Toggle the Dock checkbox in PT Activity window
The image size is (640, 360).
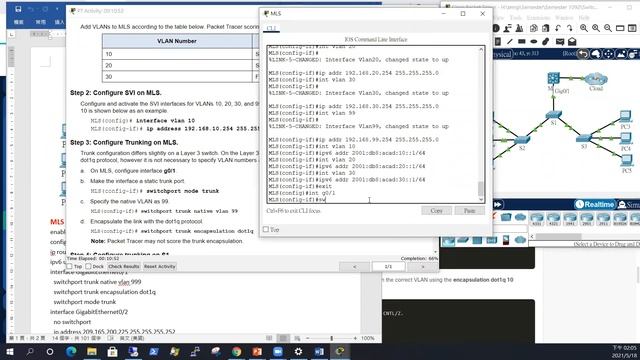(x=89, y=266)
